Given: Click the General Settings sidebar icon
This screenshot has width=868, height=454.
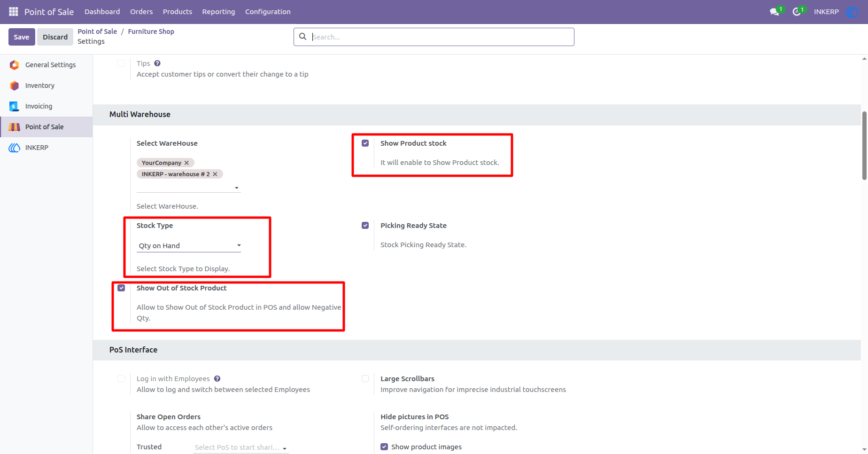Looking at the screenshot, I should coord(15,65).
